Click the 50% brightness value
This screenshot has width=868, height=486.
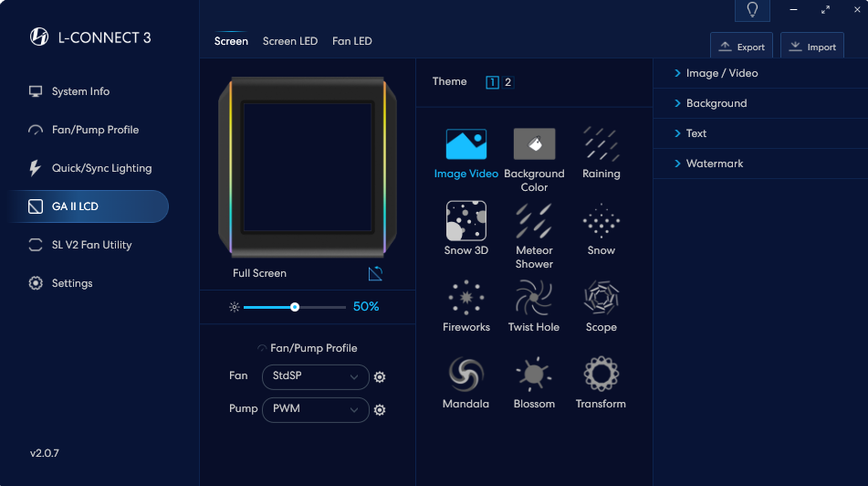(366, 306)
